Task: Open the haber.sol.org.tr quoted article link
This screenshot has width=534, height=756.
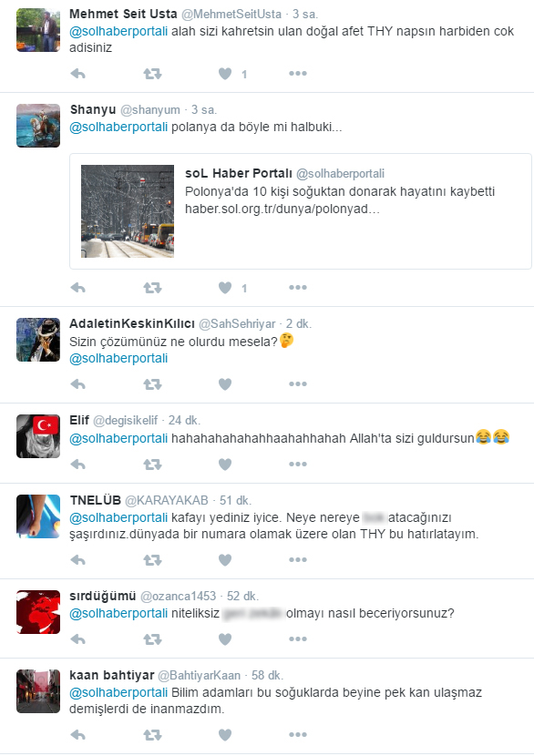Action: pos(282,209)
